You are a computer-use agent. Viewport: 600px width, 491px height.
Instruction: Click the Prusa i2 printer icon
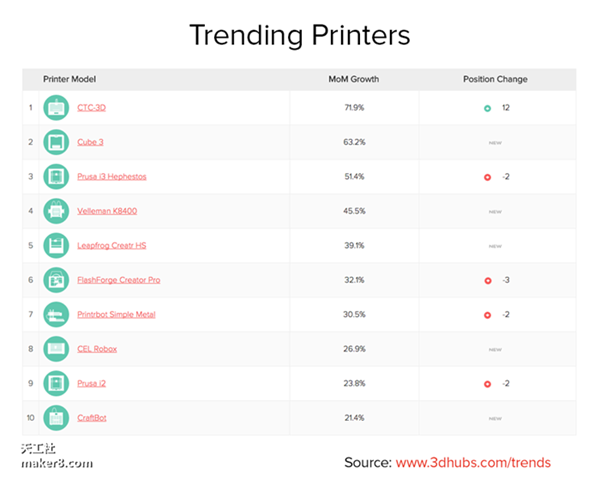click(56, 383)
